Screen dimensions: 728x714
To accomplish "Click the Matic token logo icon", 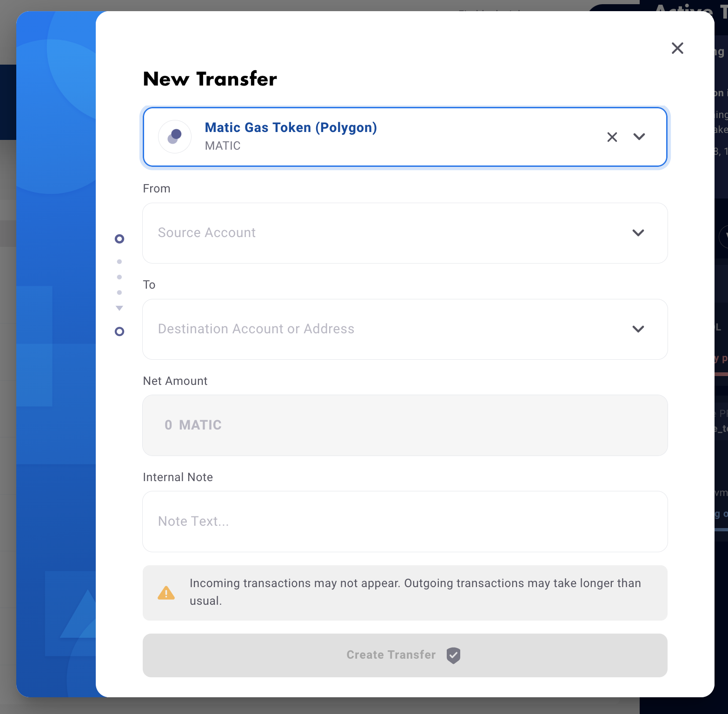I will pyautogui.click(x=175, y=137).
